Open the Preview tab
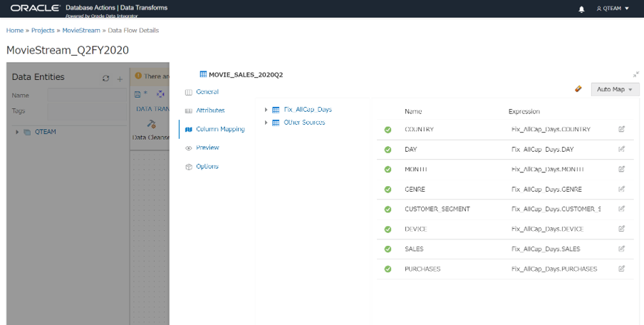Viewport: 644px width, 325px height. tap(207, 148)
